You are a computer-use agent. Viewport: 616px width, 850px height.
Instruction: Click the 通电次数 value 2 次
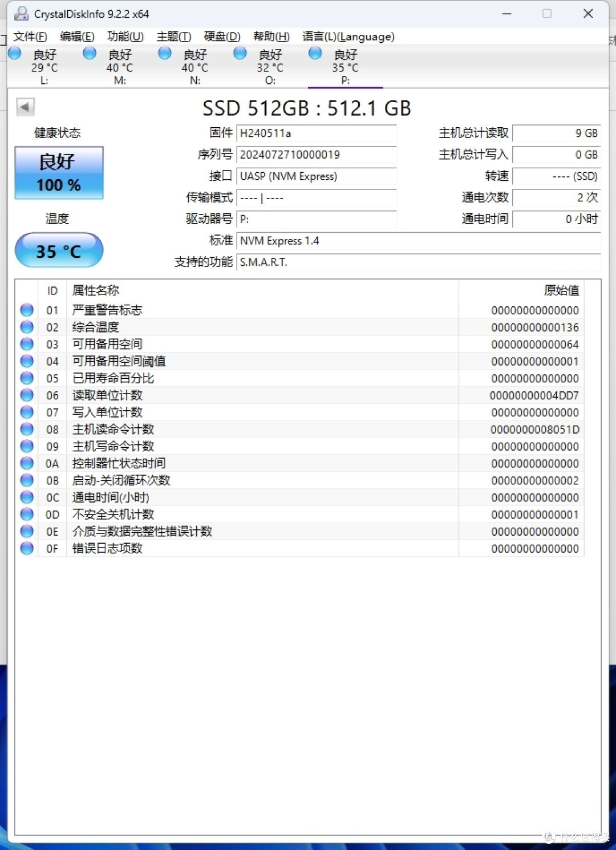pyautogui.click(x=557, y=197)
